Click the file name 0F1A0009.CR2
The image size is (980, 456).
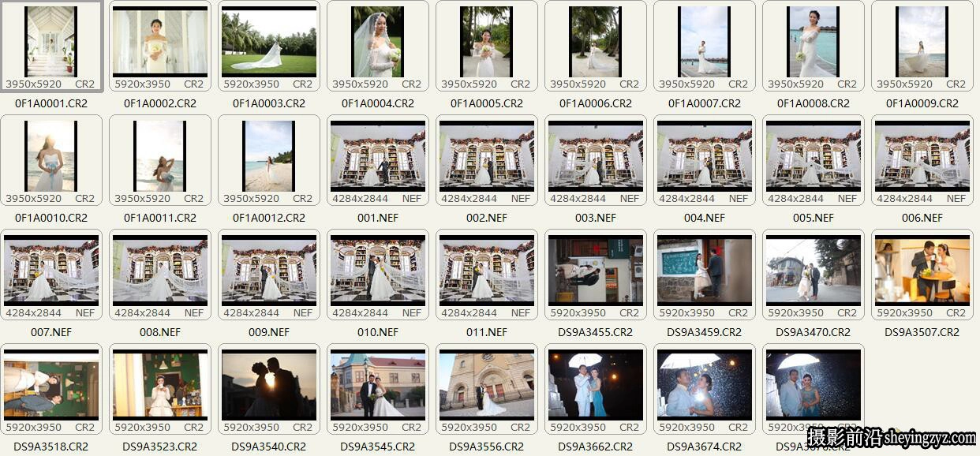(922, 103)
